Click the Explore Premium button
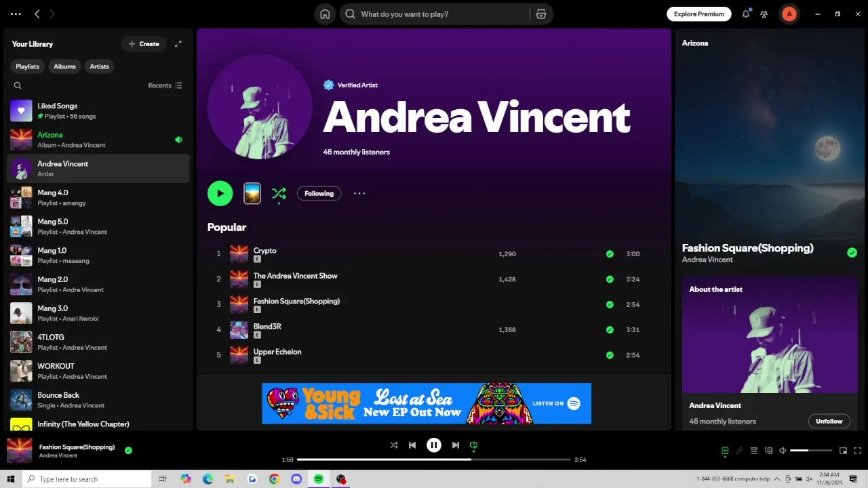This screenshot has width=868, height=488. tap(699, 14)
